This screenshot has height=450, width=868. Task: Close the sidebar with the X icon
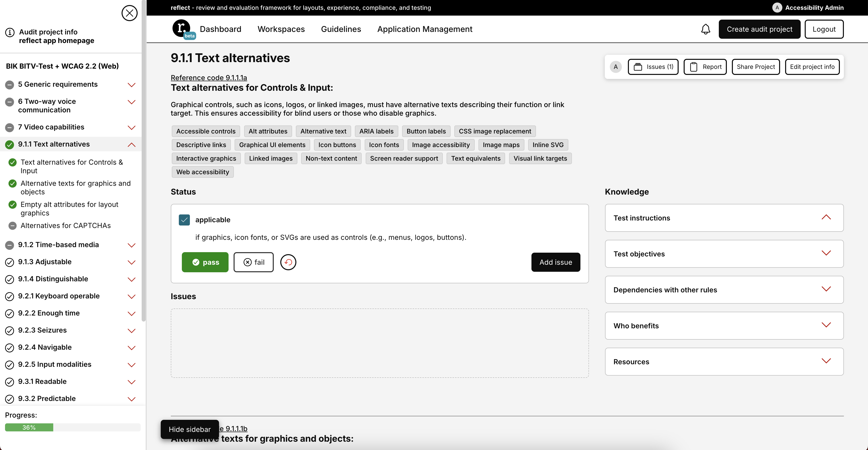click(129, 13)
